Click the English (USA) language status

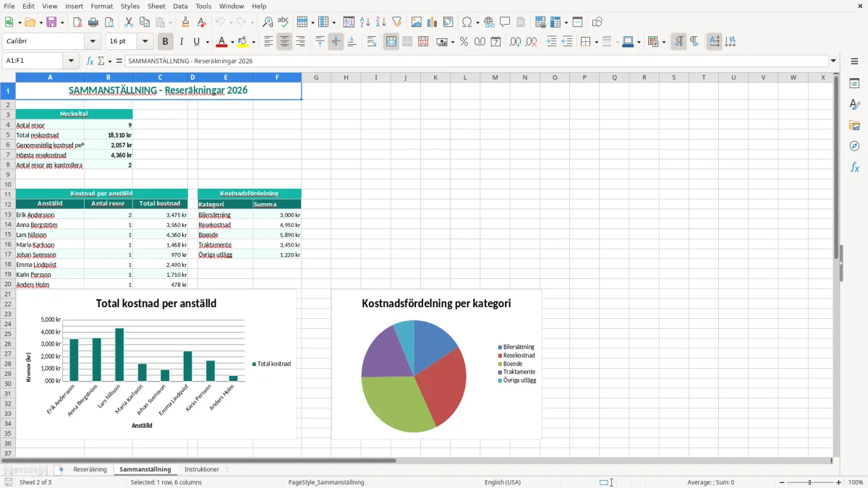click(x=502, y=482)
